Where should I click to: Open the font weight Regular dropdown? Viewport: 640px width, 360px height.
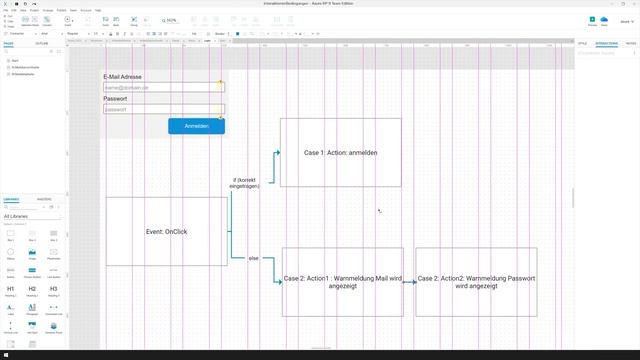click(x=78, y=34)
